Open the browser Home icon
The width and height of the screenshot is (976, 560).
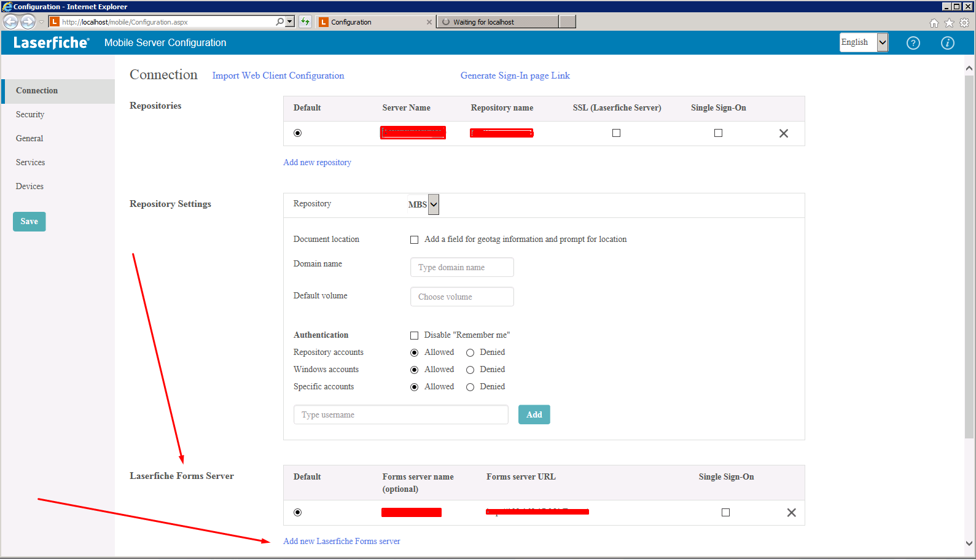pos(934,23)
